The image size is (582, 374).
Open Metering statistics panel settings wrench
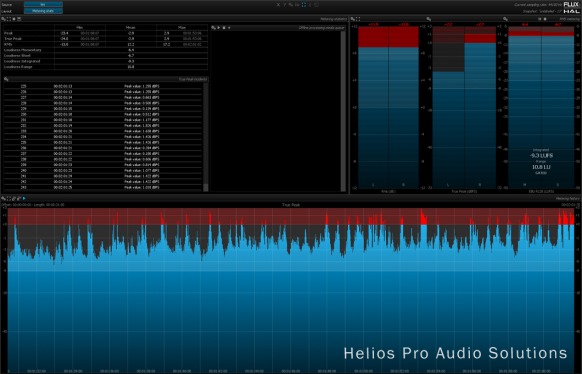coord(3,19)
